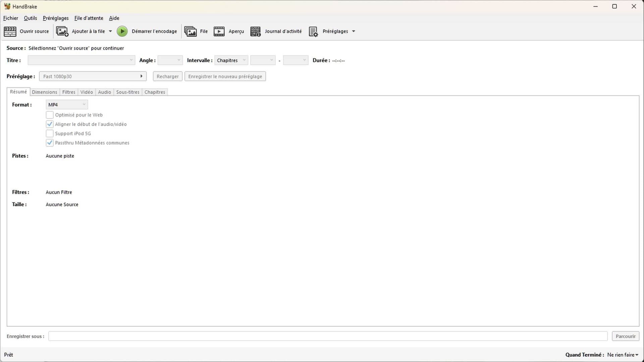Click the Parcourir button
The image size is (644, 362).
pos(625,336)
